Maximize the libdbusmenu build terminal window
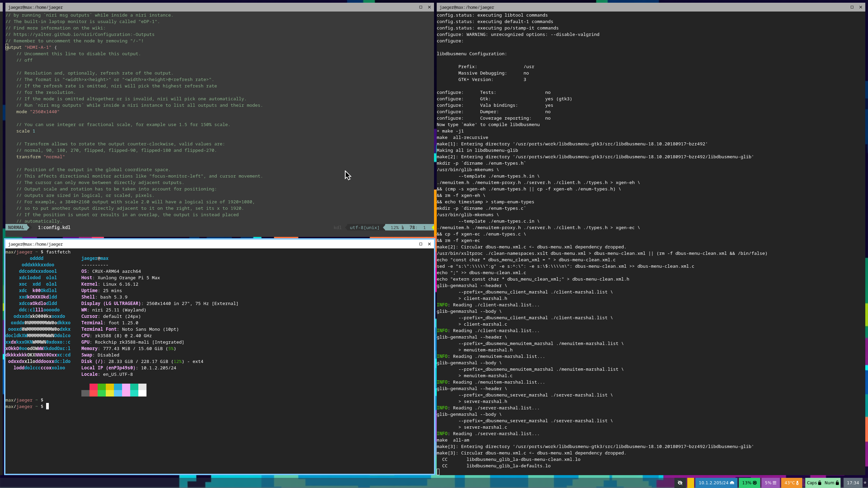868x488 pixels. (x=852, y=7)
